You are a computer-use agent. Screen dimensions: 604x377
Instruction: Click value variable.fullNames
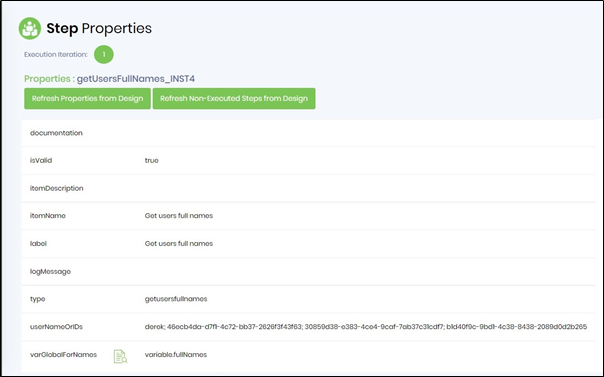click(x=176, y=355)
